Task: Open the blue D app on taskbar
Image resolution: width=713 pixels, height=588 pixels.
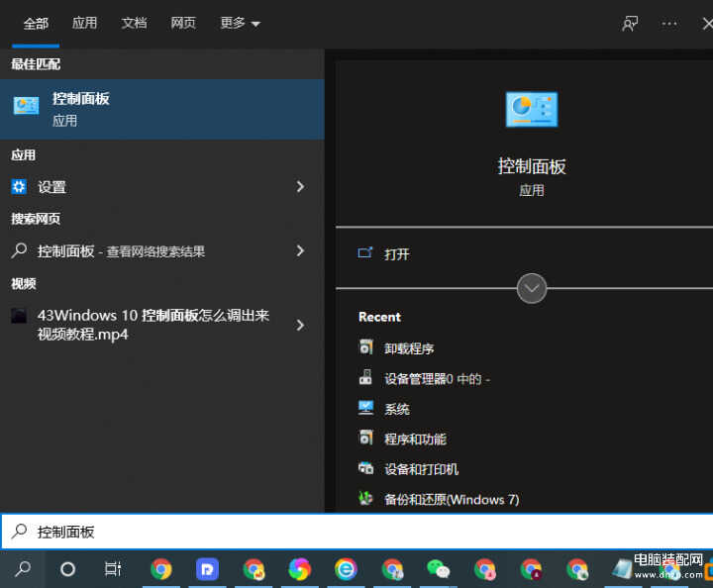Action: point(207,569)
